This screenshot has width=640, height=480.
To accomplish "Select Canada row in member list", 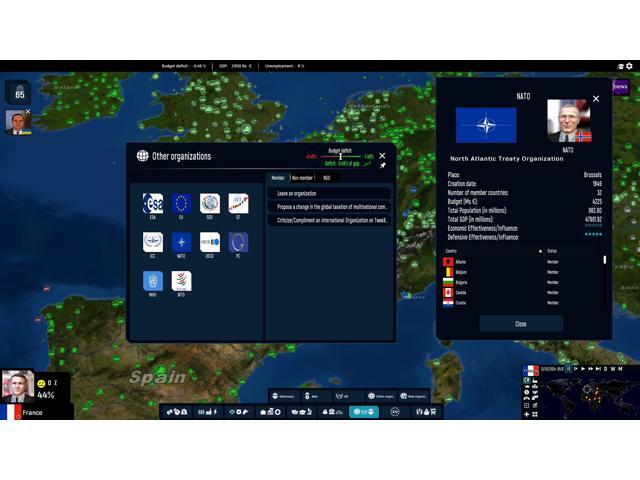I will [520, 293].
